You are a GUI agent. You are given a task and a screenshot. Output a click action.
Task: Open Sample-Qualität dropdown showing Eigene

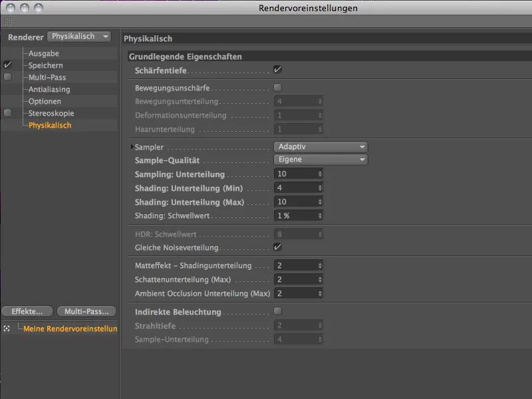coord(321,160)
